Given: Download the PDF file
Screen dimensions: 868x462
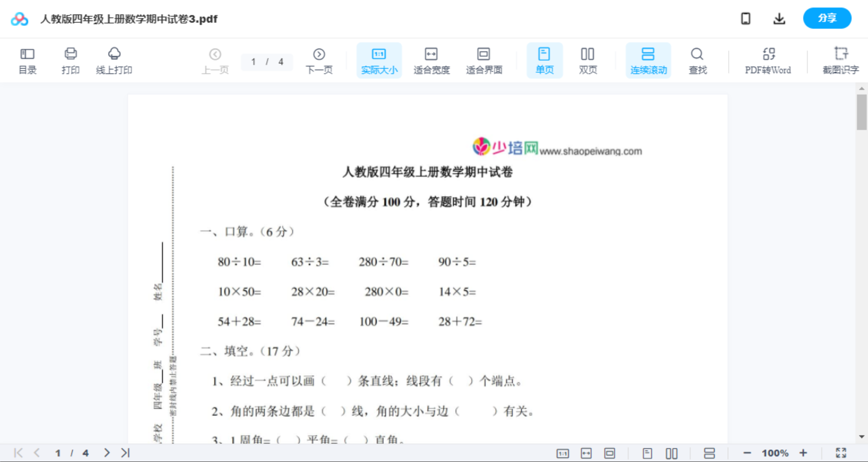Looking at the screenshot, I should tap(779, 18).
